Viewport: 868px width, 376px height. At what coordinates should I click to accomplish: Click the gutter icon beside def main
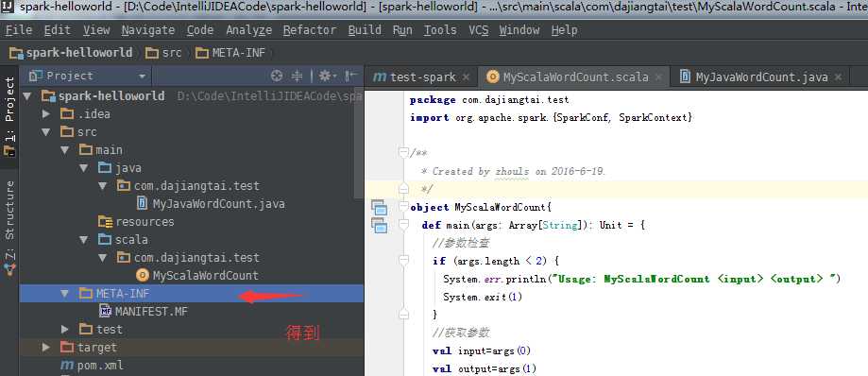pyautogui.click(x=379, y=226)
